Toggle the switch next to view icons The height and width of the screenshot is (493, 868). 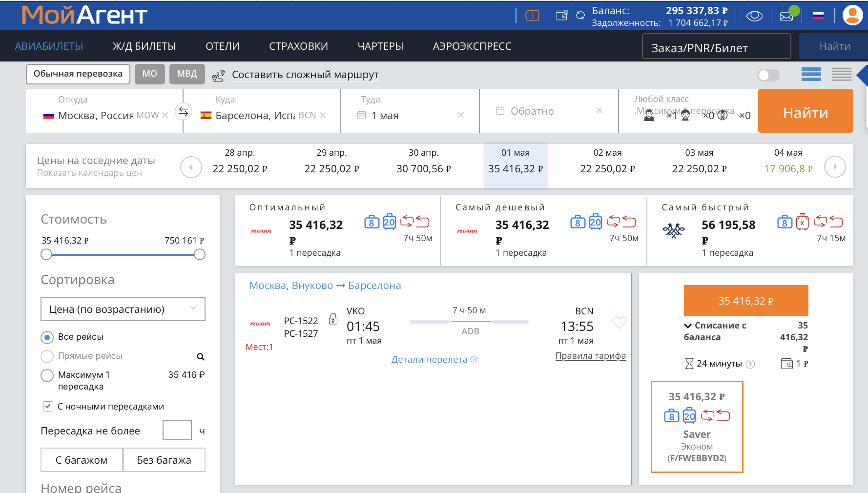pyautogui.click(x=768, y=75)
